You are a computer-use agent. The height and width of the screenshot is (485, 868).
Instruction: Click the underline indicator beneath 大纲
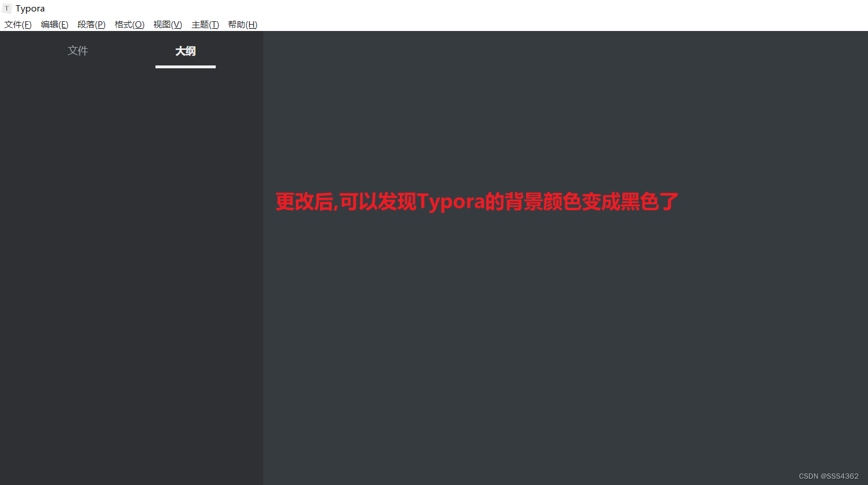pos(185,68)
